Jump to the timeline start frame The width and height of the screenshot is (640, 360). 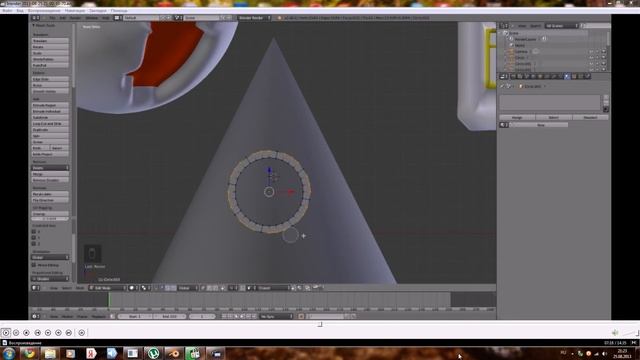[224, 316]
